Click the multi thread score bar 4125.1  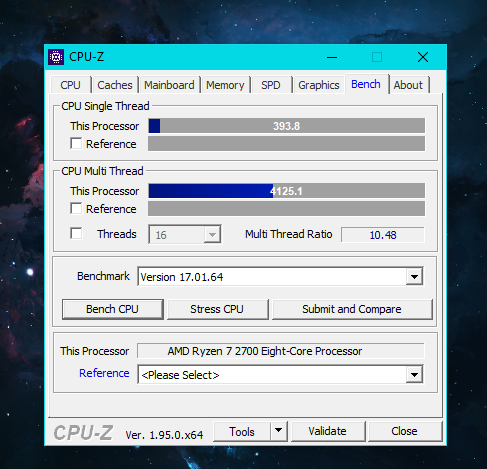(287, 191)
